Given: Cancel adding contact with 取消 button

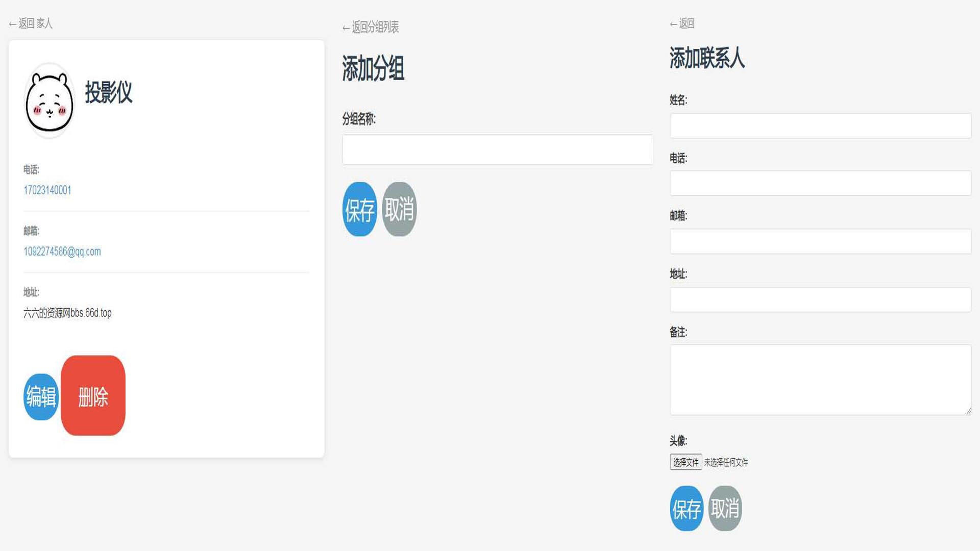Looking at the screenshot, I should coord(725,509).
